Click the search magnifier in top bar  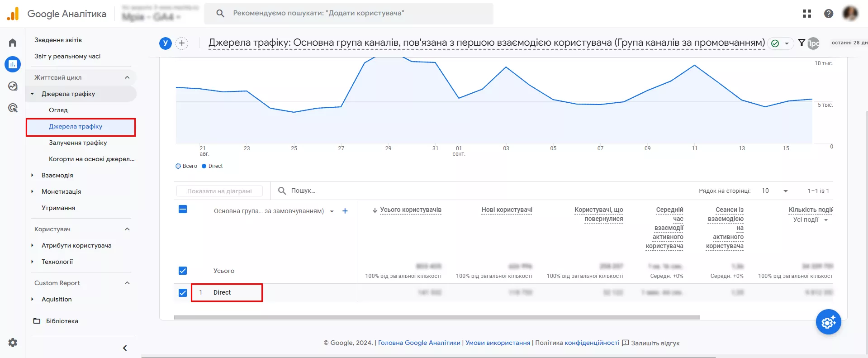(220, 13)
